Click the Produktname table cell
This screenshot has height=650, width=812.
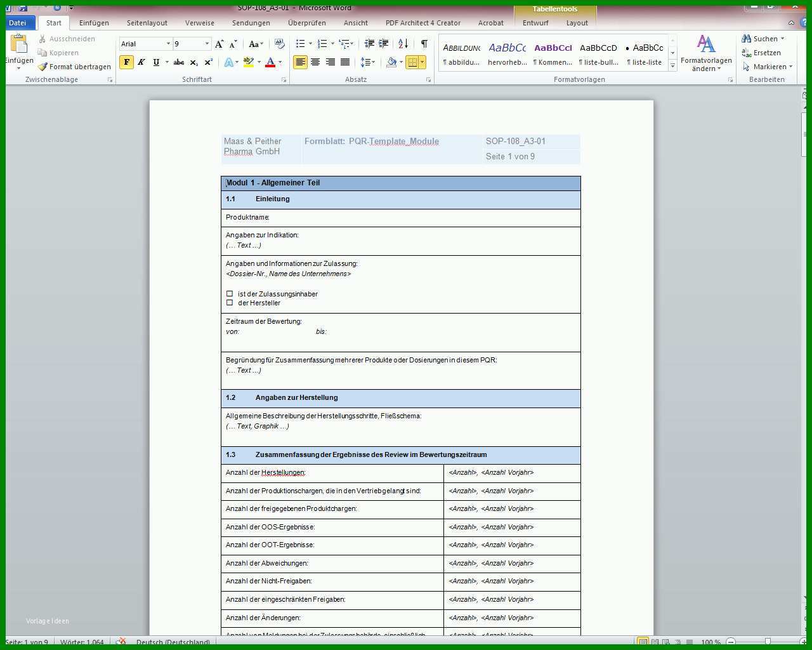[401, 218]
